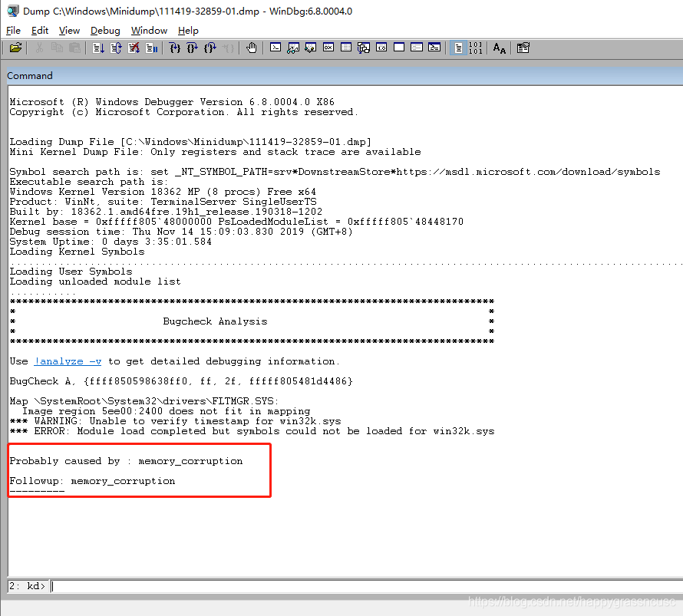Click the hand breakpoint icon
683x616 pixels.
(252, 48)
